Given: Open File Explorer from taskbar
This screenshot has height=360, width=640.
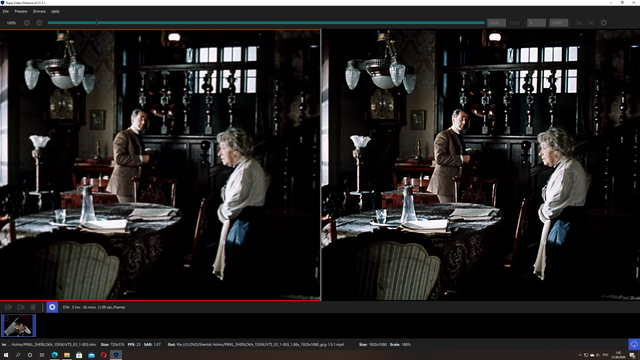Looking at the screenshot, I should point(67,355).
